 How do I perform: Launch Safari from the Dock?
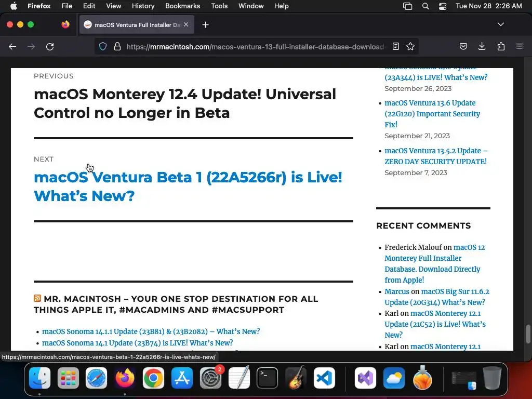96,378
